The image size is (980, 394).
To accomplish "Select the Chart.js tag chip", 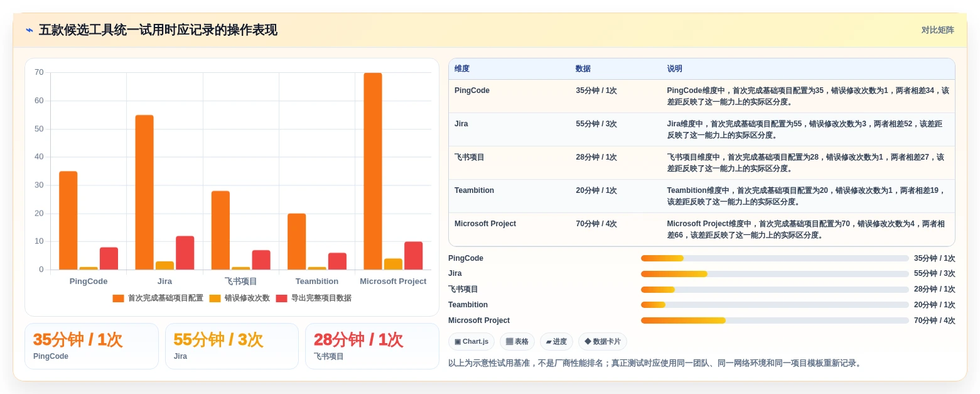I will pyautogui.click(x=471, y=342).
